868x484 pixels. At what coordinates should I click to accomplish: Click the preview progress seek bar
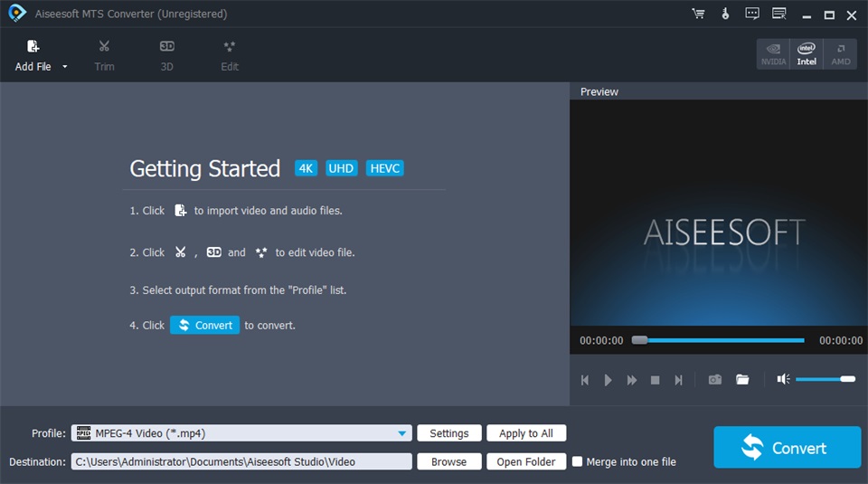click(719, 340)
